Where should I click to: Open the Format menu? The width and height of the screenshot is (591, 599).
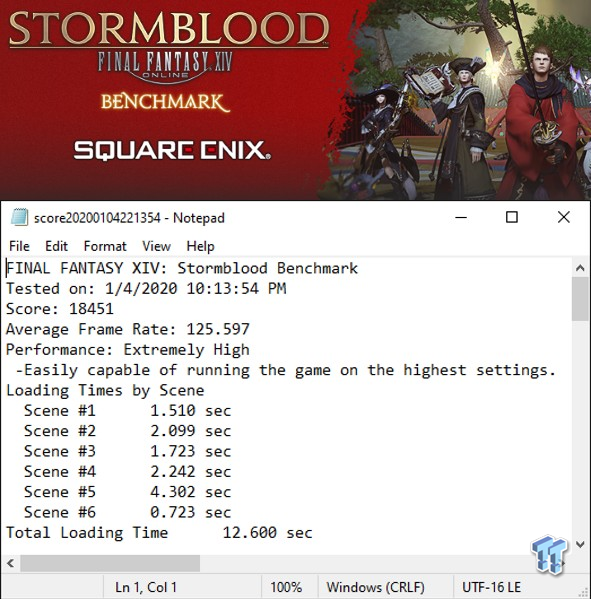click(x=105, y=246)
